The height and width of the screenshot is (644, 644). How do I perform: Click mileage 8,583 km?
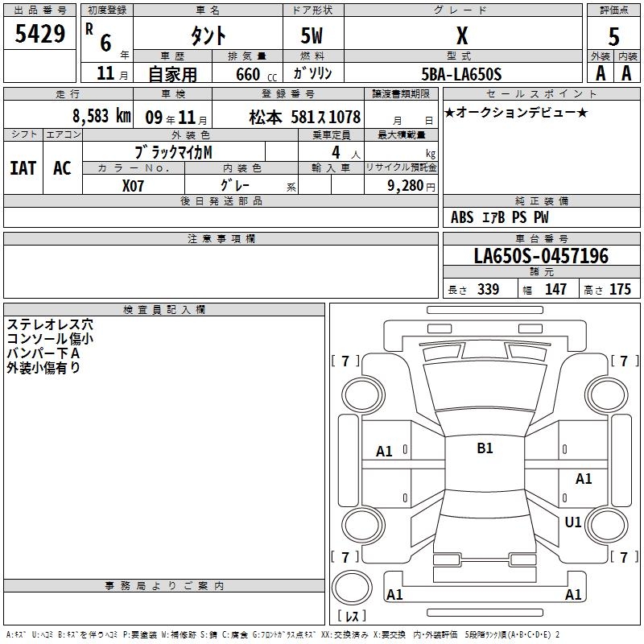point(101,116)
